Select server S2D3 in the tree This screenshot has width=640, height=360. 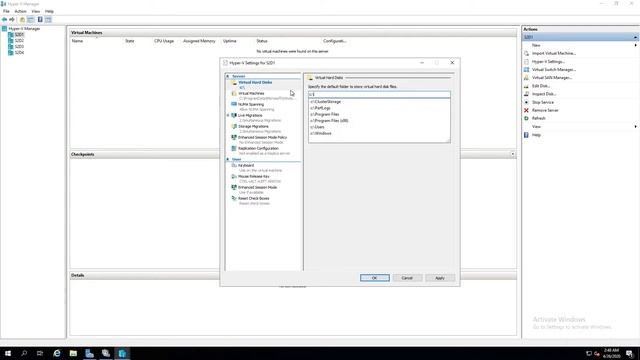coord(19,47)
